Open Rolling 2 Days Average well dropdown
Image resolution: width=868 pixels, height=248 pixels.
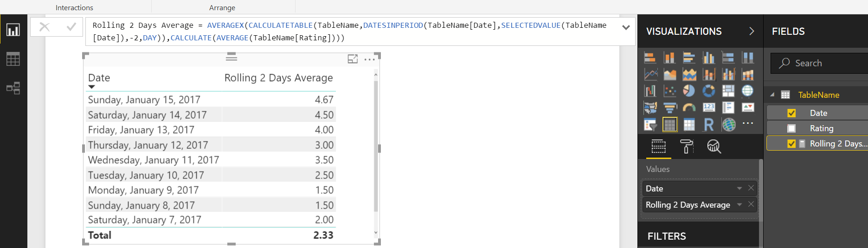[x=739, y=204]
